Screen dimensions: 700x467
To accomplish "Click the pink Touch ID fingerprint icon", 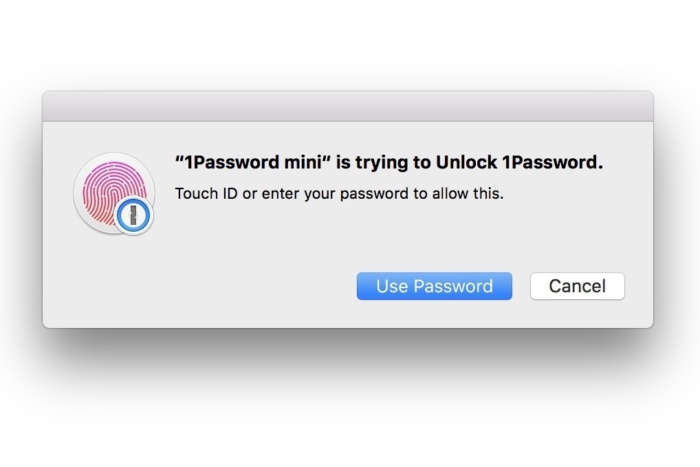I will click(x=108, y=186).
